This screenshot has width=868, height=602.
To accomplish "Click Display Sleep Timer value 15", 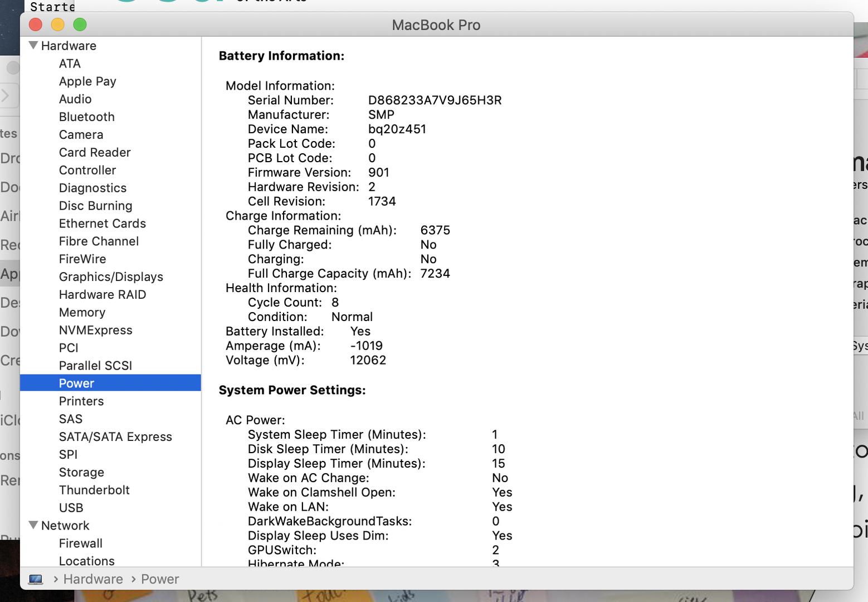I will tap(498, 464).
